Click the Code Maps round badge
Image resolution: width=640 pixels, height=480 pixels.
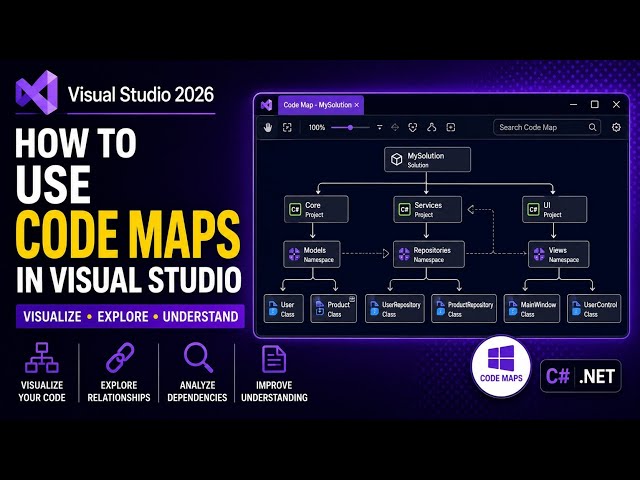point(501,366)
